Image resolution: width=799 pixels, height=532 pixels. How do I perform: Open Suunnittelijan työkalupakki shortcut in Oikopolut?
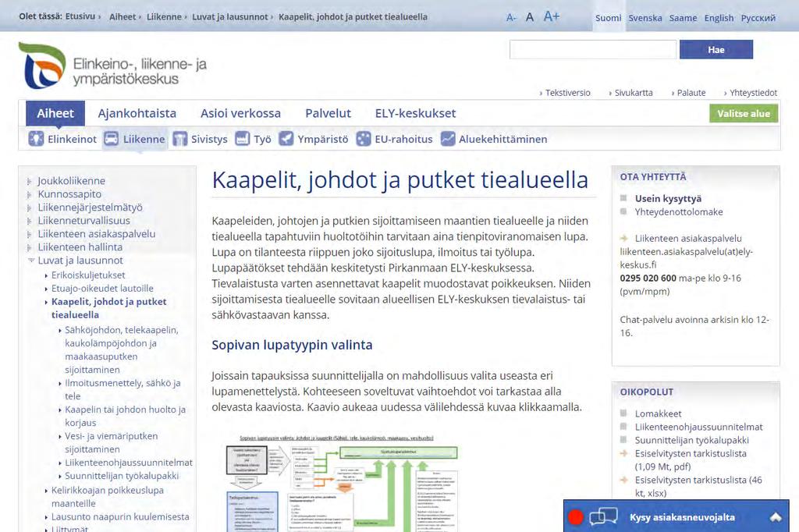(692, 440)
